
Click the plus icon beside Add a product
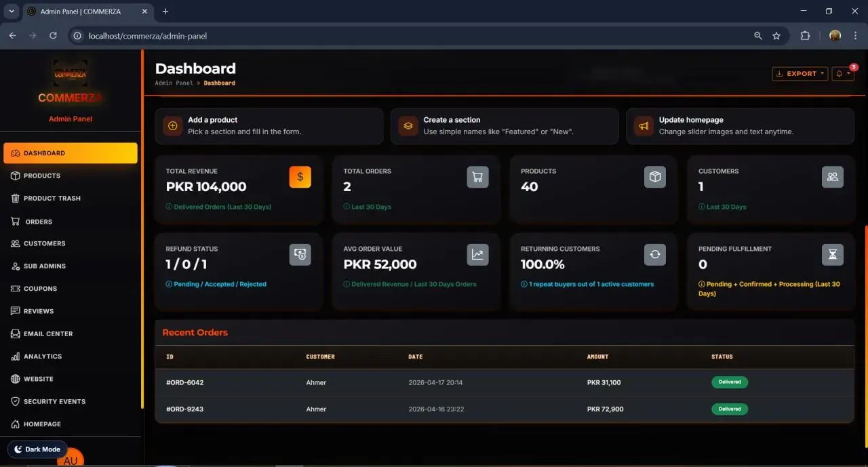(172, 125)
